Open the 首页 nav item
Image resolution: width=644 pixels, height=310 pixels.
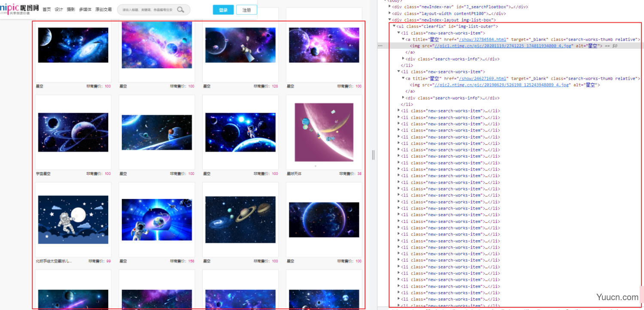(x=46, y=9)
